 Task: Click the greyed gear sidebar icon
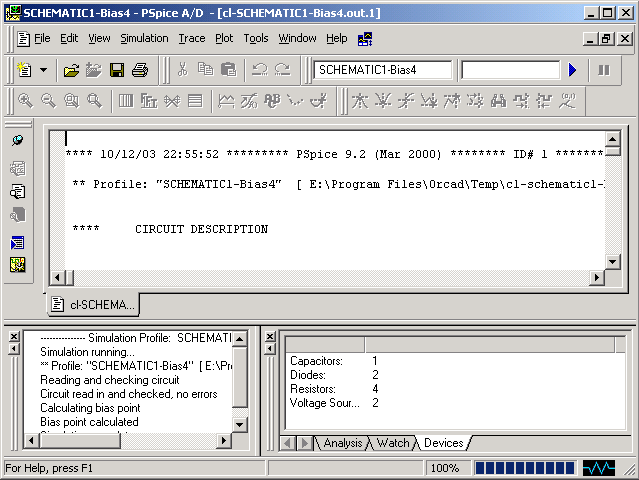[18, 215]
